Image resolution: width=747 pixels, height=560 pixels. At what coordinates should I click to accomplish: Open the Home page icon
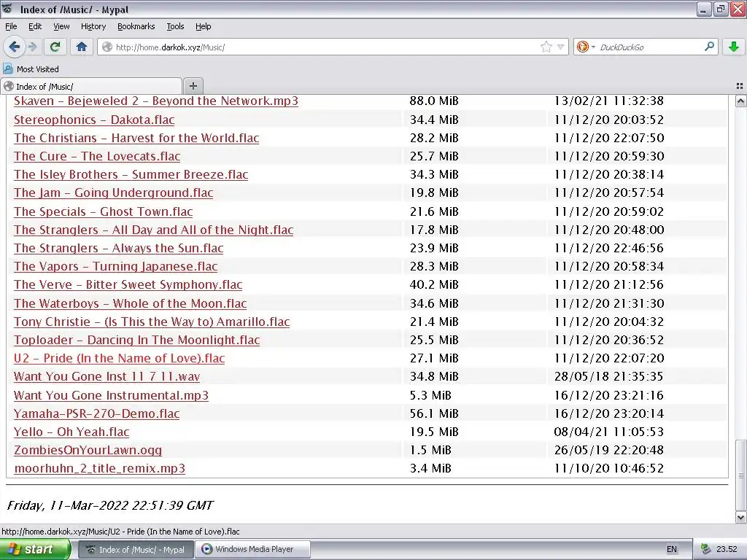tap(82, 47)
